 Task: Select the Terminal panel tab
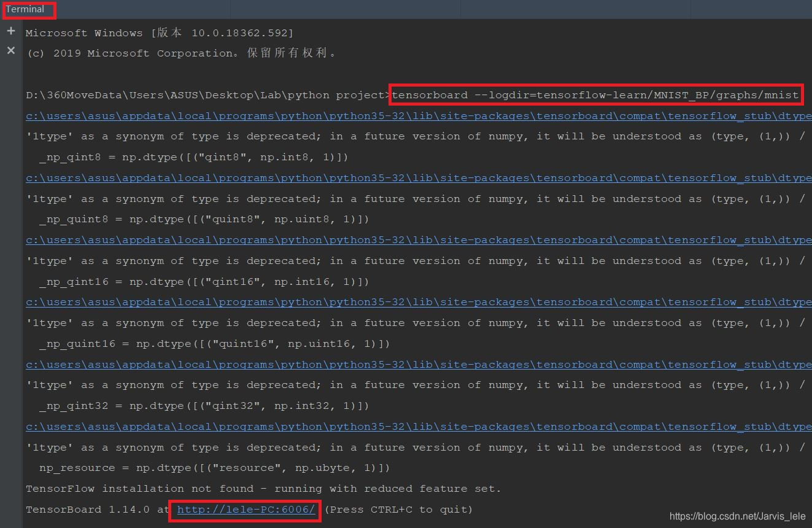pos(25,9)
